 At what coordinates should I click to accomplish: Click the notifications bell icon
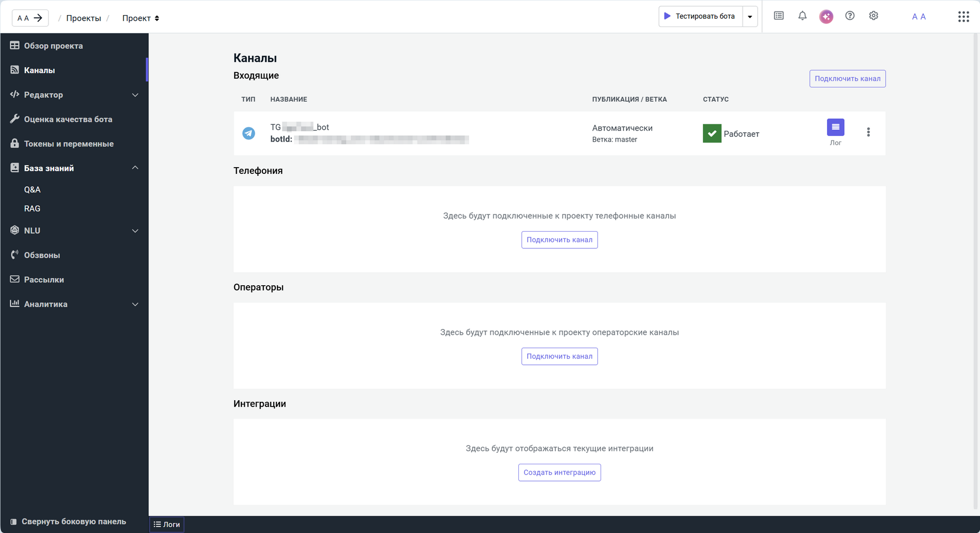click(x=803, y=16)
